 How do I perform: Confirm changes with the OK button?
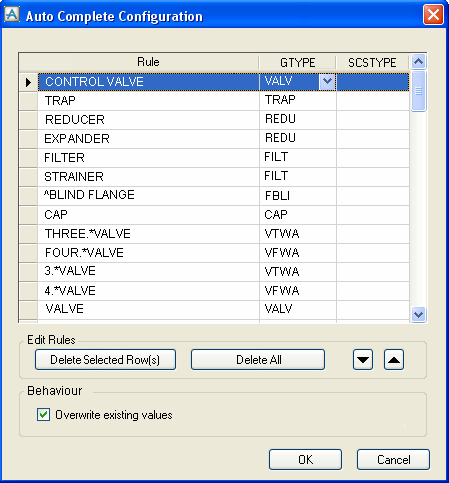point(305,460)
